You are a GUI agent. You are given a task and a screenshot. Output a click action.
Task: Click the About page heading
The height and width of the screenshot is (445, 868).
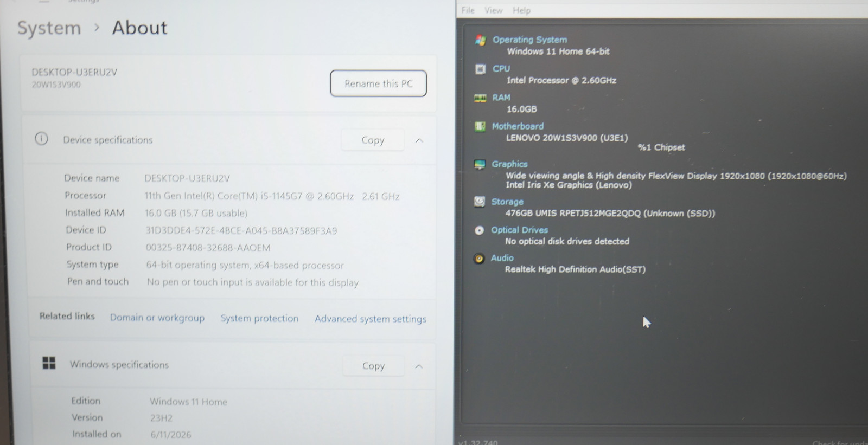139,28
